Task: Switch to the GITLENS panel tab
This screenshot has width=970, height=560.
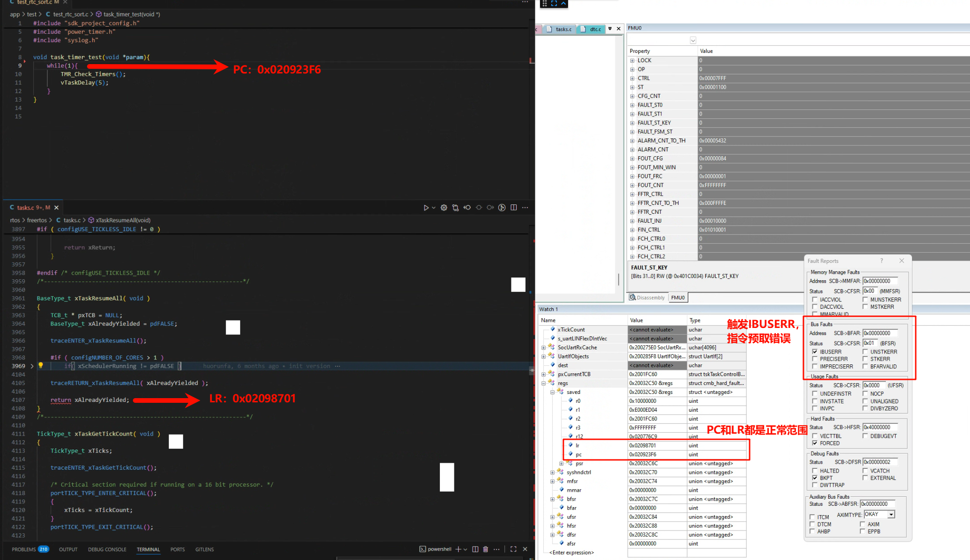Action: pyautogui.click(x=204, y=549)
